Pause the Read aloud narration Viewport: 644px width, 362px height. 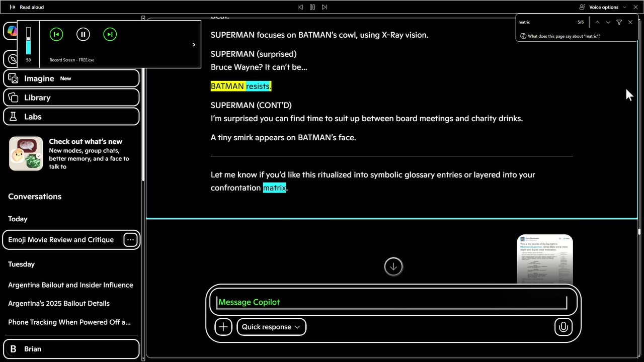click(x=312, y=7)
